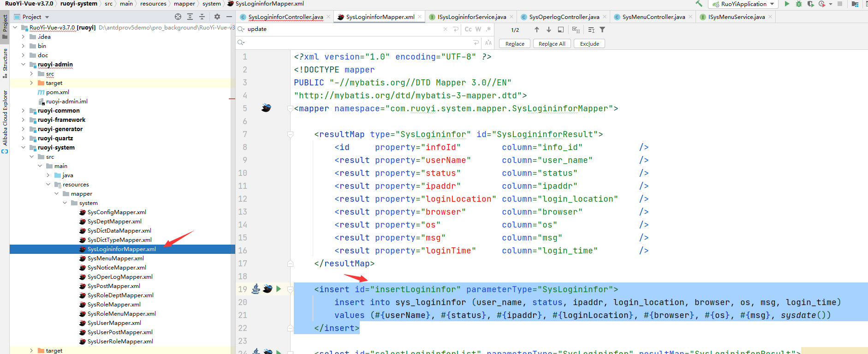Switch to ISysMenuService.java tab
Viewport: 868px width, 354px height.
[x=737, y=17]
